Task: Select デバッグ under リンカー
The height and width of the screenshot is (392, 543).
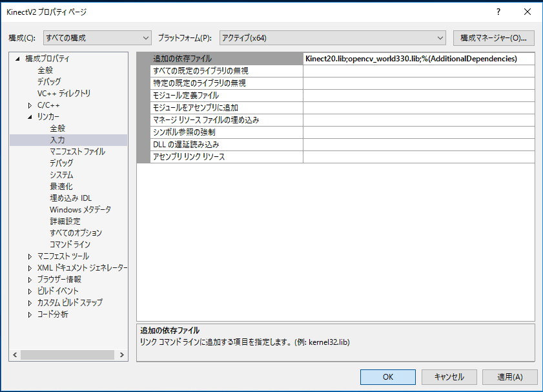Action: tap(61, 163)
